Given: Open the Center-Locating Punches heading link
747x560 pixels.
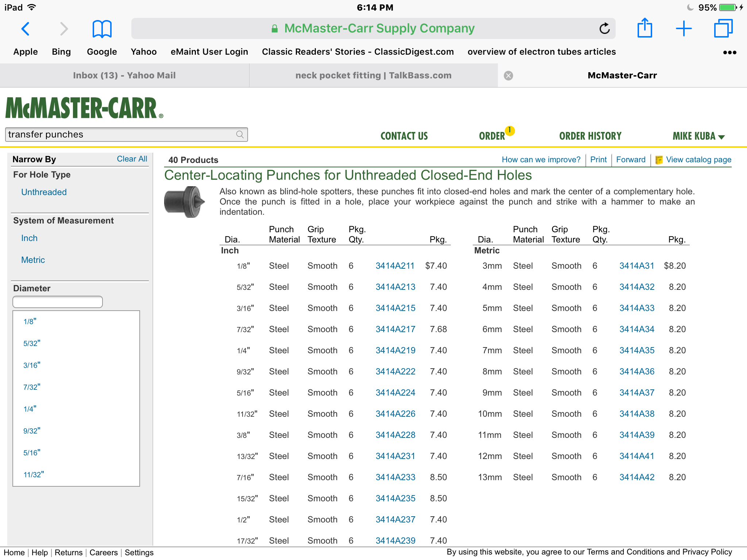Looking at the screenshot, I should pos(348,175).
